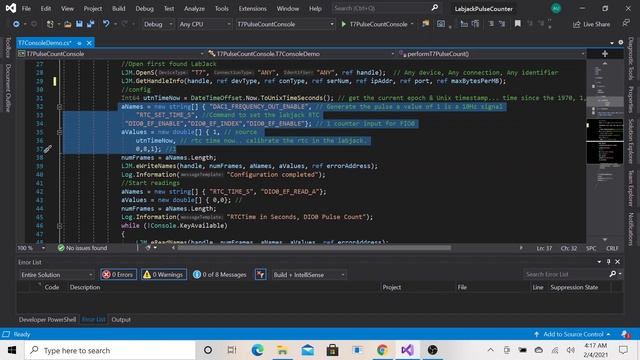Viewport: 640px width, 360px height.
Task: Click the top Search (Ctrl+Q) box
Action: tap(386, 8)
